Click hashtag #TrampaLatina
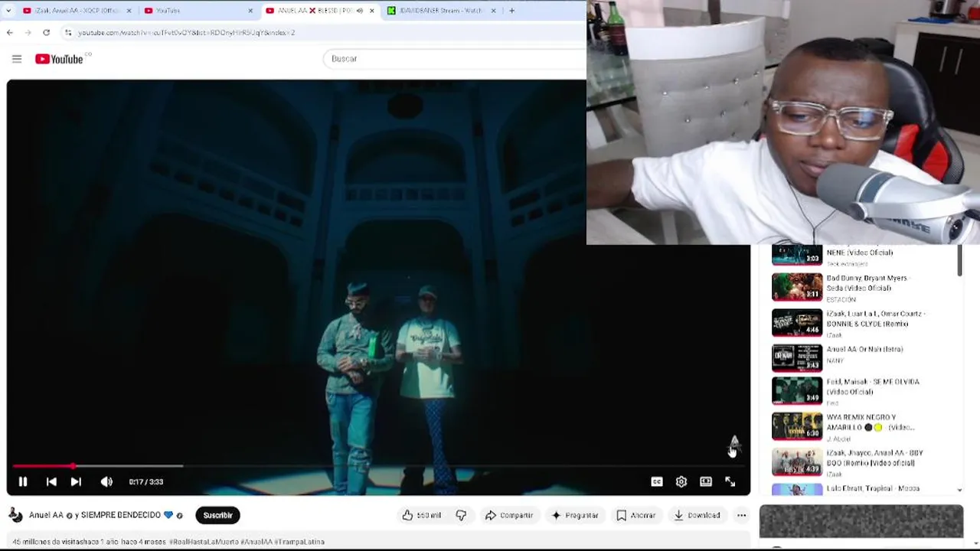Viewport: 980px width, 551px height. [299, 542]
